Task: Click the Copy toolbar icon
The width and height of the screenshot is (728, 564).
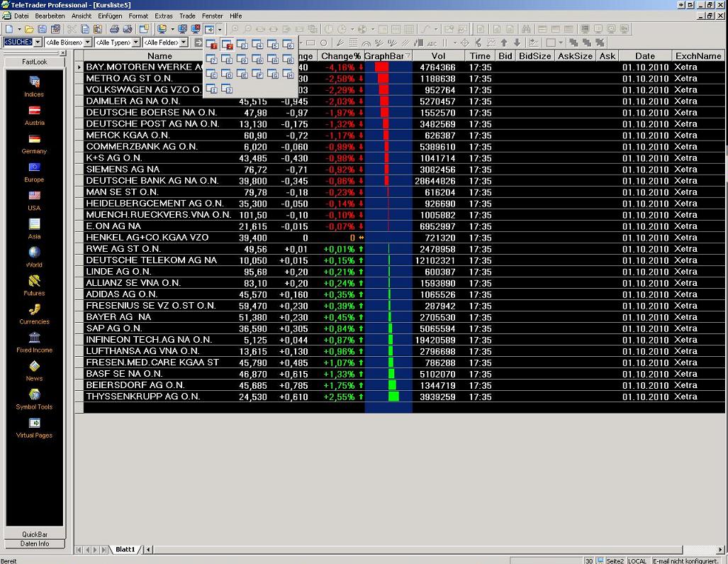Action: (x=85, y=29)
